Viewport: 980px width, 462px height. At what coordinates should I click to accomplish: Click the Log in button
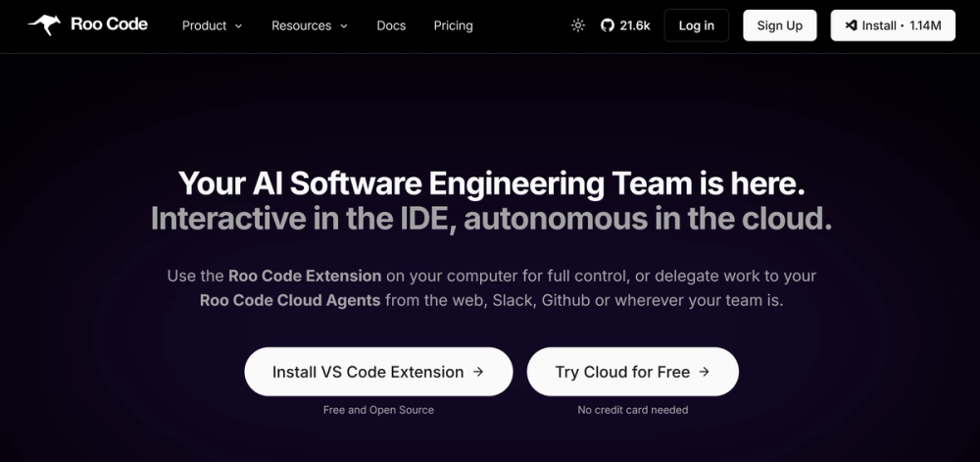point(696,26)
